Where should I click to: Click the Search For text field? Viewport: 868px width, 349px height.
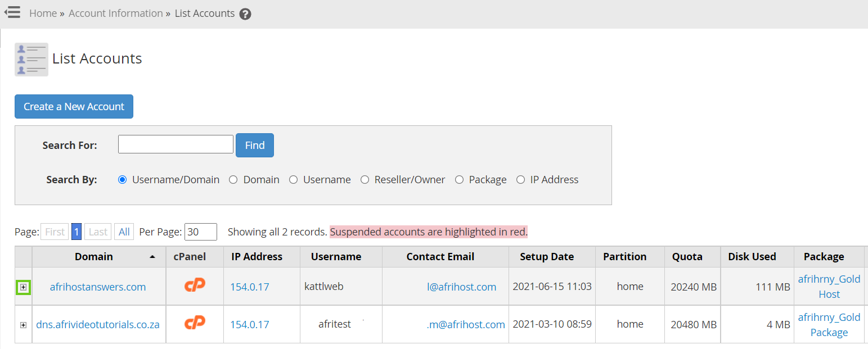coord(176,144)
